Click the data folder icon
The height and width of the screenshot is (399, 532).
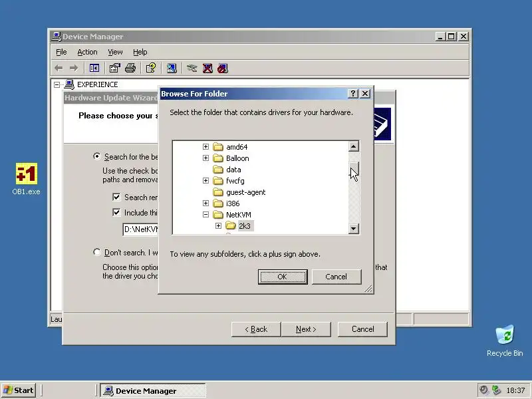[x=218, y=170]
